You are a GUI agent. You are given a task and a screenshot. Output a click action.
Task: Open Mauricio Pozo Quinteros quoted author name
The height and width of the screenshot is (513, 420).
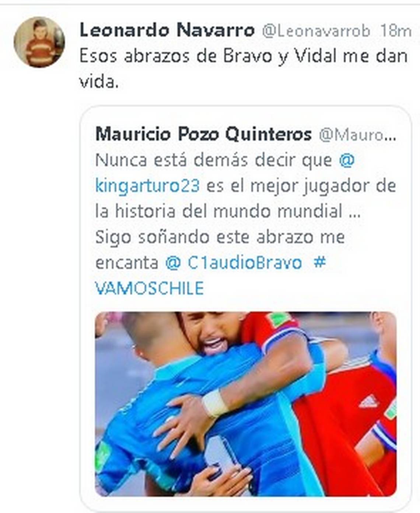pos(203,134)
